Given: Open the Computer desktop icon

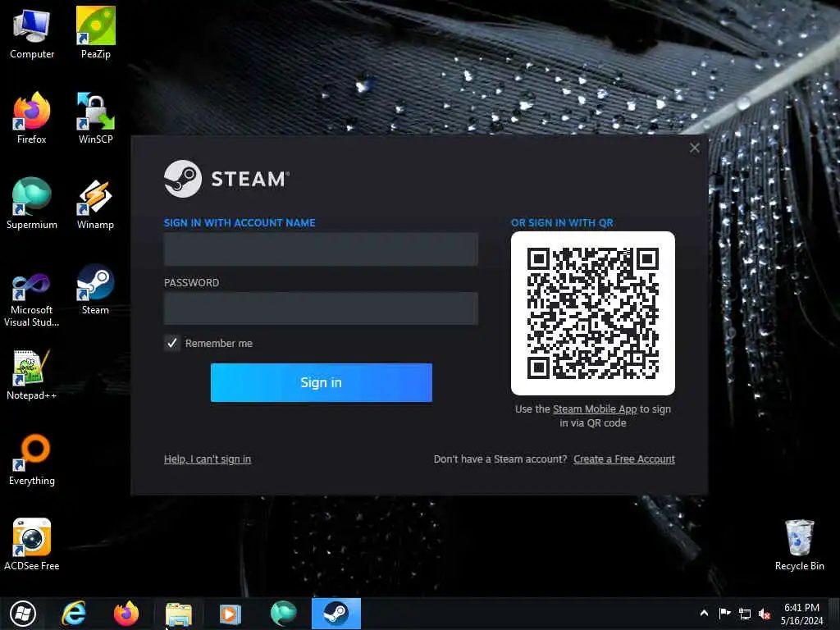Looking at the screenshot, I should click(32, 32).
